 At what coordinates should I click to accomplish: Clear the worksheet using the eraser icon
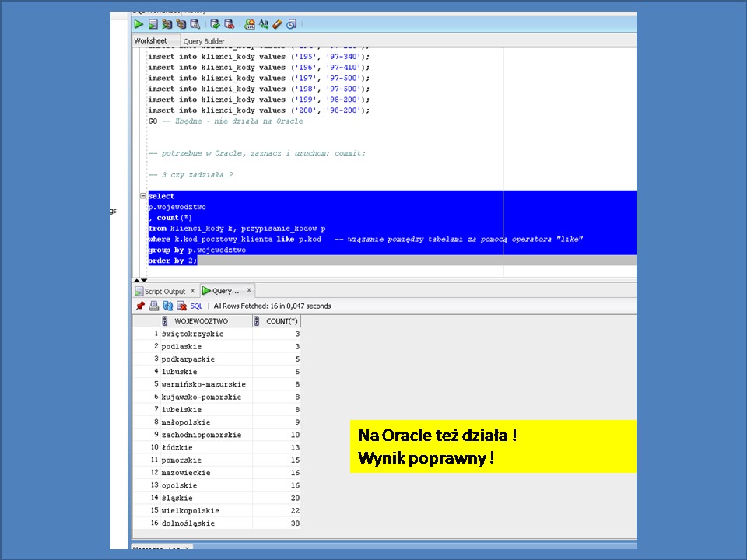pyautogui.click(x=277, y=24)
